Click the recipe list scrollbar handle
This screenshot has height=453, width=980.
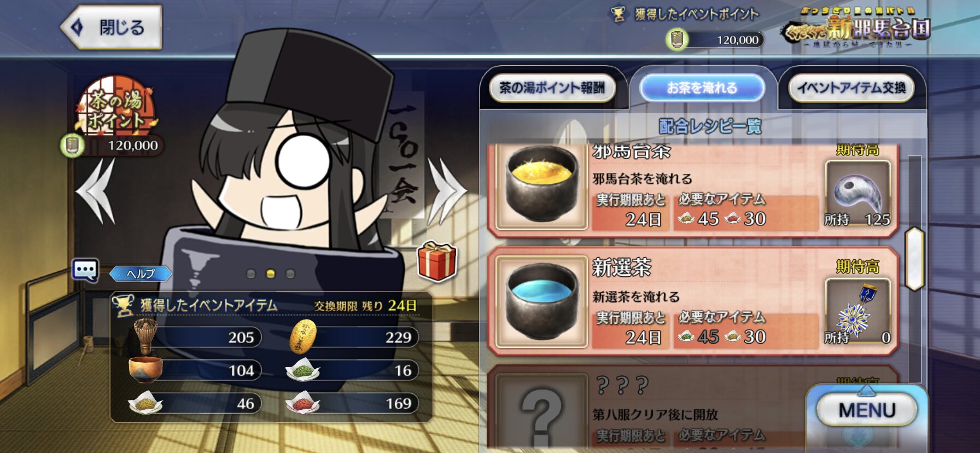click(914, 259)
